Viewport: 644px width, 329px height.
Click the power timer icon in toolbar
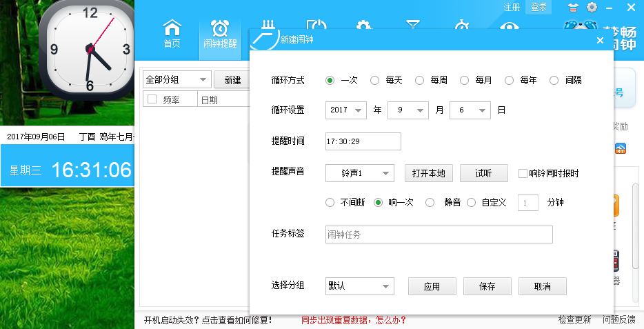(316, 25)
